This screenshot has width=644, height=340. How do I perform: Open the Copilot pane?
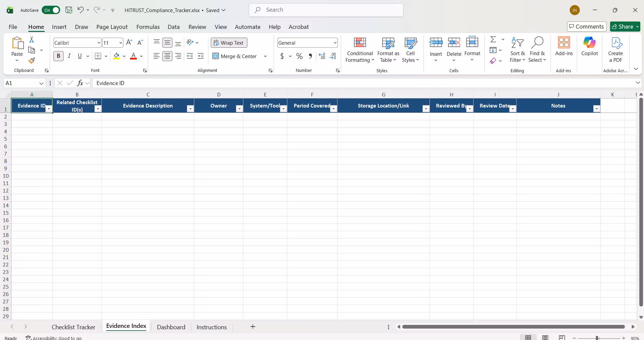click(590, 46)
